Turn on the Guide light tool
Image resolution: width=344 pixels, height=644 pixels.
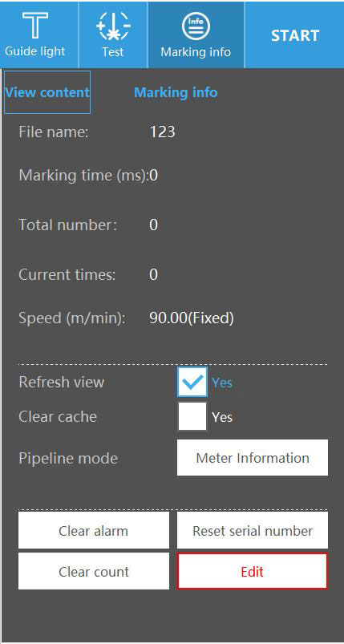click(x=35, y=34)
